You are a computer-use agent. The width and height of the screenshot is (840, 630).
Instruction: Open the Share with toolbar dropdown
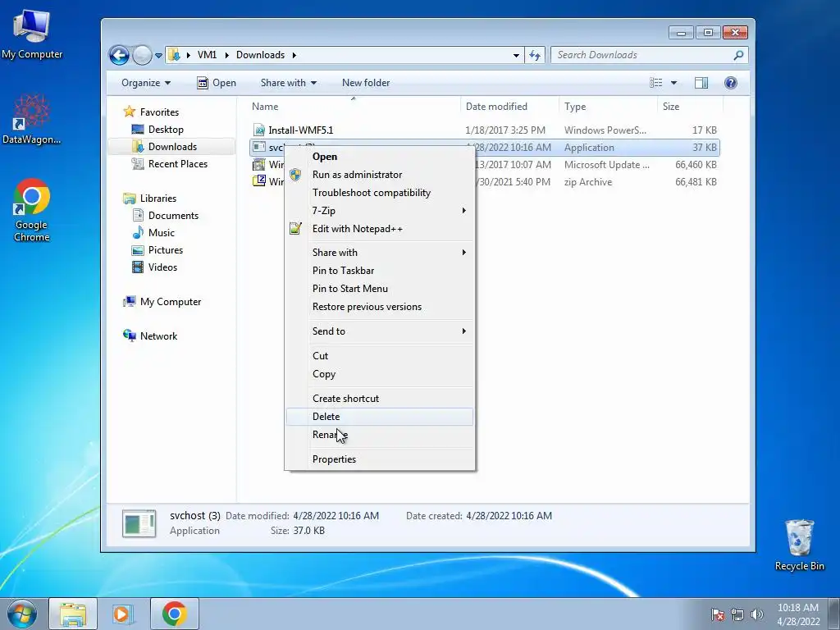tap(288, 83)
